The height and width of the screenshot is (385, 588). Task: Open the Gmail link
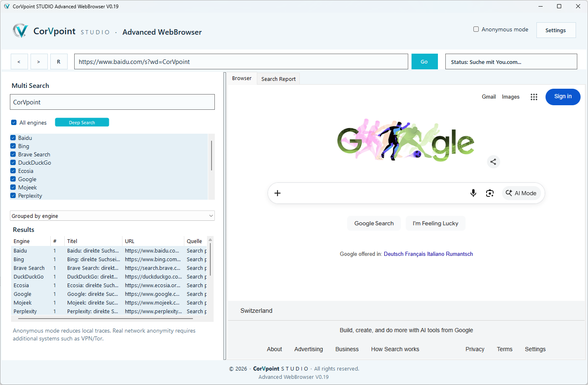pos(489,97)
